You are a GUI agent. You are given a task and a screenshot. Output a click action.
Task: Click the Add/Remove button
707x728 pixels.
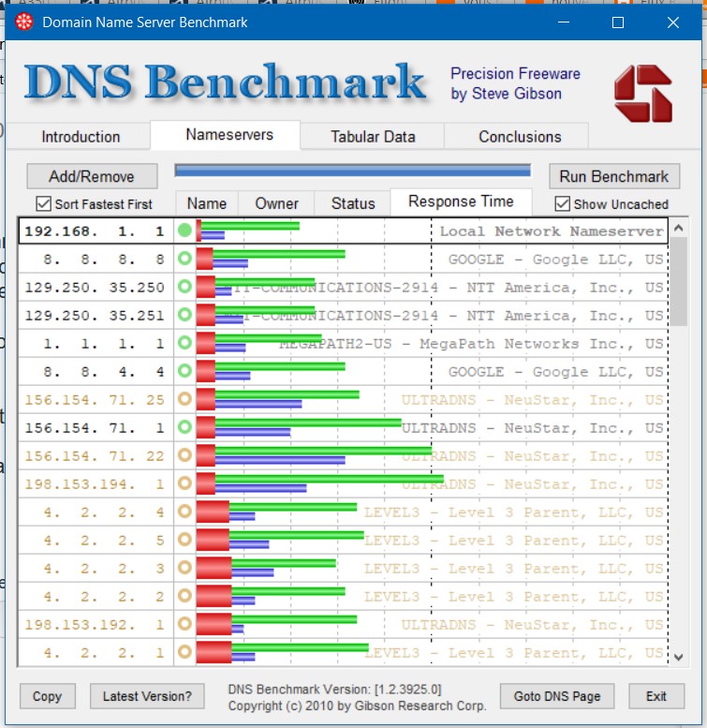(92, 176)
